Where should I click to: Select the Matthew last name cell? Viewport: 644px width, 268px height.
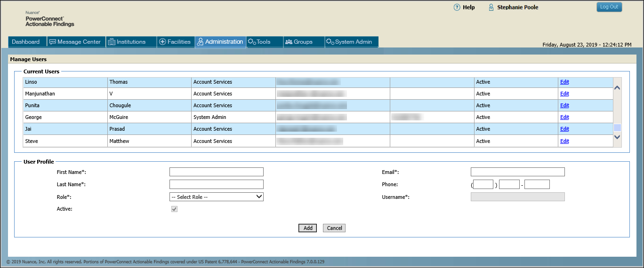150,141
